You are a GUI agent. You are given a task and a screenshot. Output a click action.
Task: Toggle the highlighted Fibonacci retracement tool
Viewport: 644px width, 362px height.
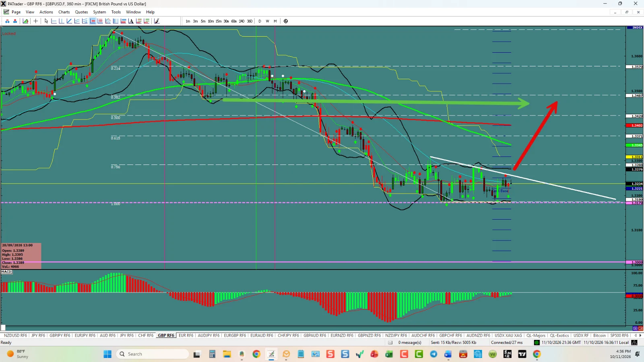tap(93, 21)
